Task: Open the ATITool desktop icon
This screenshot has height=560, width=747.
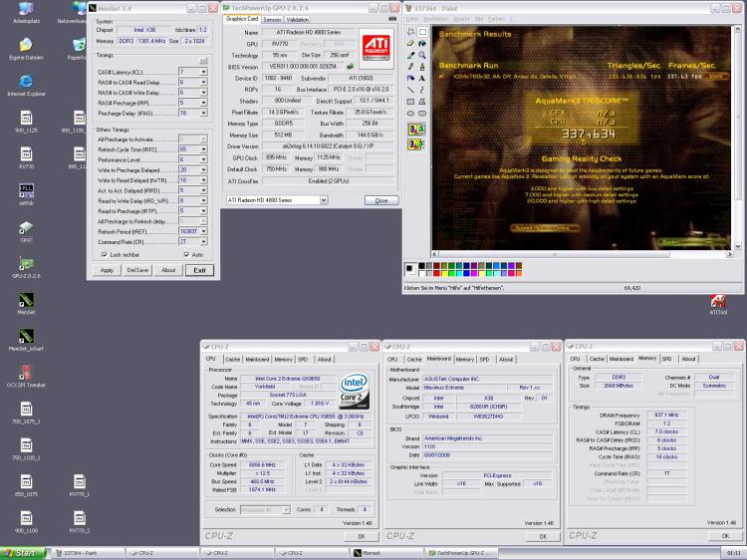Action: (717, 300)
